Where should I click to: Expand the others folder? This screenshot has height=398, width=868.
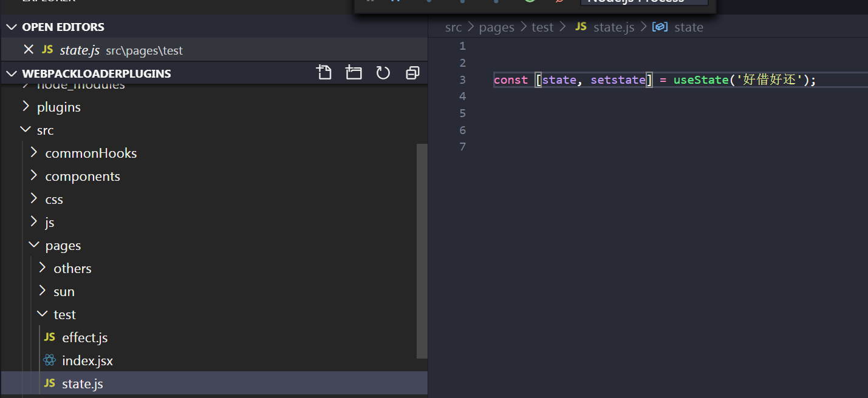coord(214,269)
